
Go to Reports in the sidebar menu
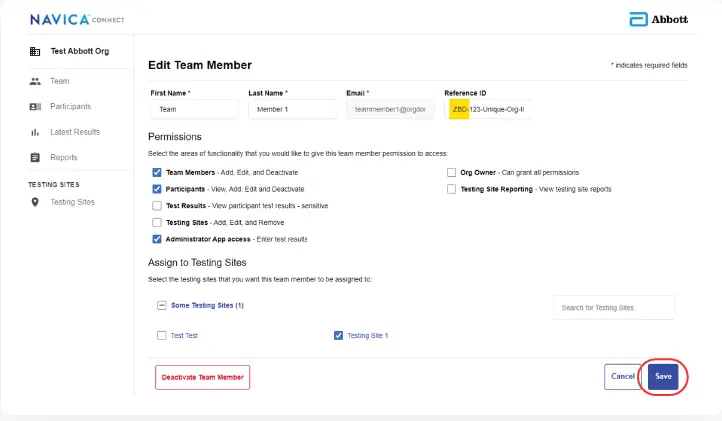[x=63, y=157]
